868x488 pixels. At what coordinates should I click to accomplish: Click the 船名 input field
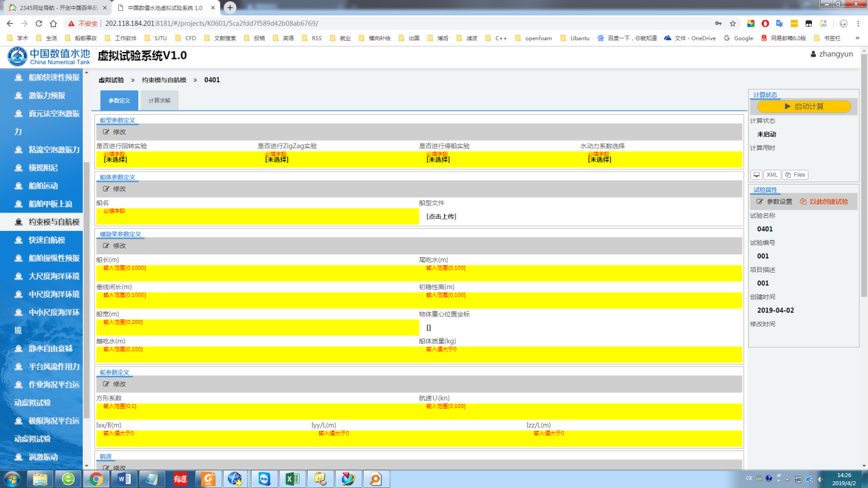click(257, 217)
